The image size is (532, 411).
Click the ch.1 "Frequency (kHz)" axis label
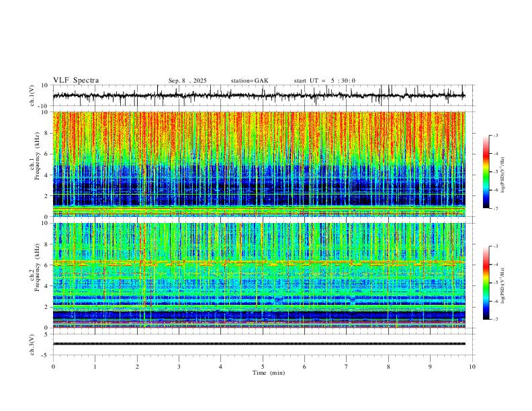[37, 156]
